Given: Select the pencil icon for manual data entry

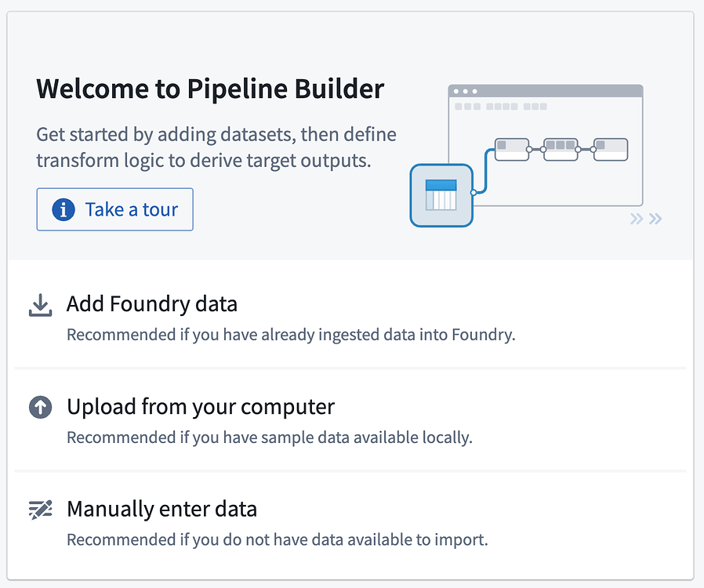Looking at the screenshot, I should tap(41, 508).
